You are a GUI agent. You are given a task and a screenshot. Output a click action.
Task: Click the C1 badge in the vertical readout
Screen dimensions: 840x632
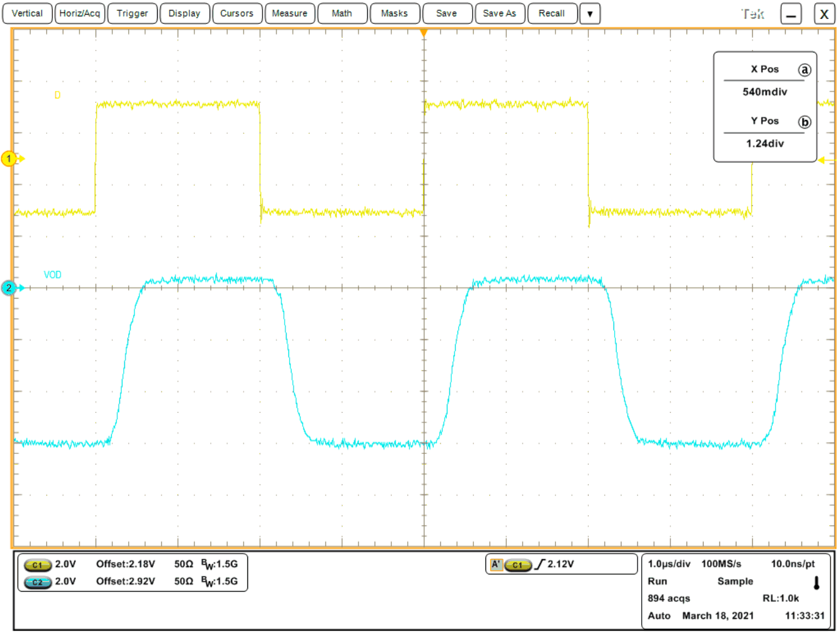[37, 564]
